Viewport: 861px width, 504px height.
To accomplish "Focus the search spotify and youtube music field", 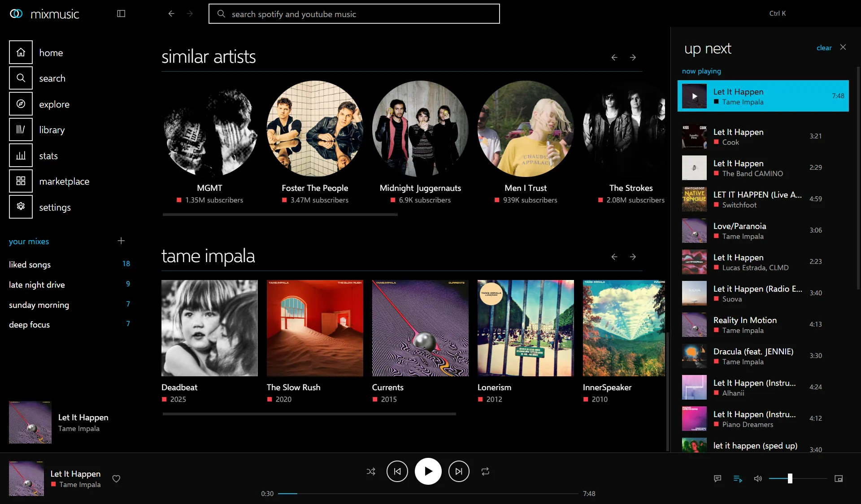I will pyautogui.click(x=354, y=14).
